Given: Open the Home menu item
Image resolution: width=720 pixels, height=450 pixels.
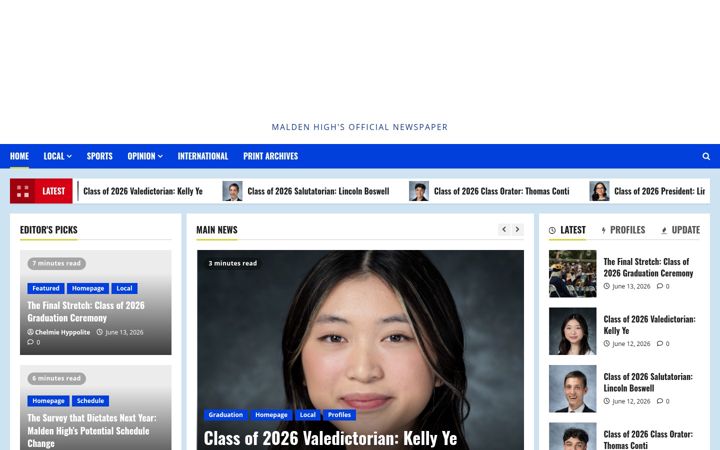Looking at the screenshot, I should 19,156.
